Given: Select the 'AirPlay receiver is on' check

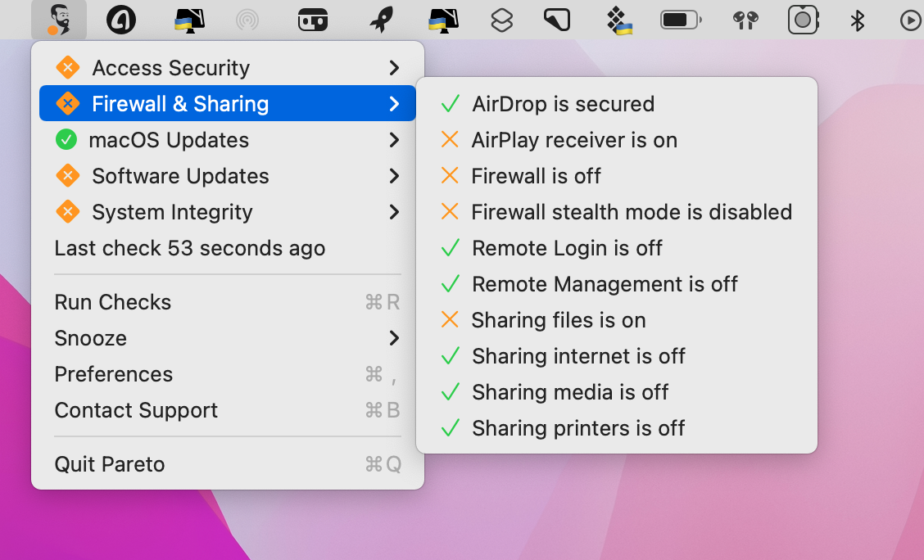Looking at the screenshot, I should coord(616,139).
